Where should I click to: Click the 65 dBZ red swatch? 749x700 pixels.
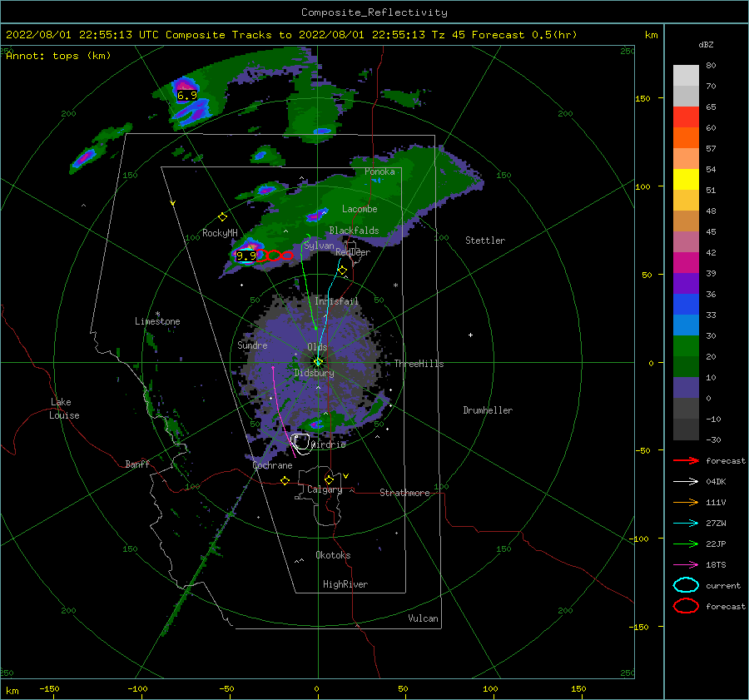point(686,117)
